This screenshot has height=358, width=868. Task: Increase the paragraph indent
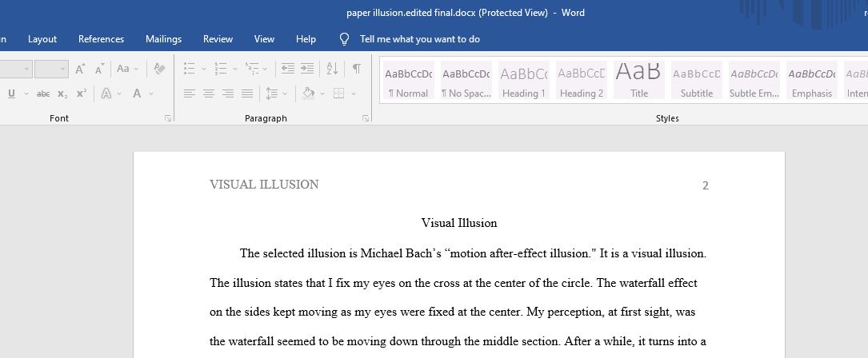coord(307,69)
